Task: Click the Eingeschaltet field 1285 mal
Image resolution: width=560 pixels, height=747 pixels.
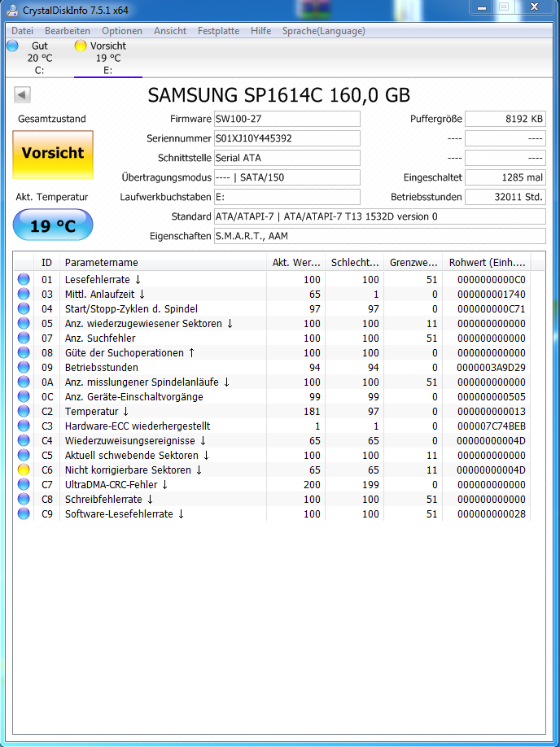Action: [505, 177]
